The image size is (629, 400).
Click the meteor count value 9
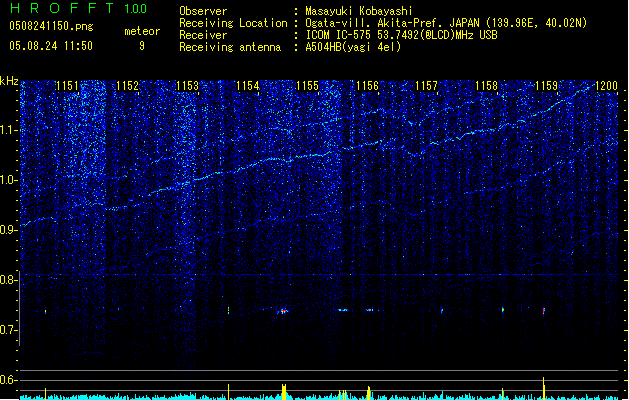(141, 45)
